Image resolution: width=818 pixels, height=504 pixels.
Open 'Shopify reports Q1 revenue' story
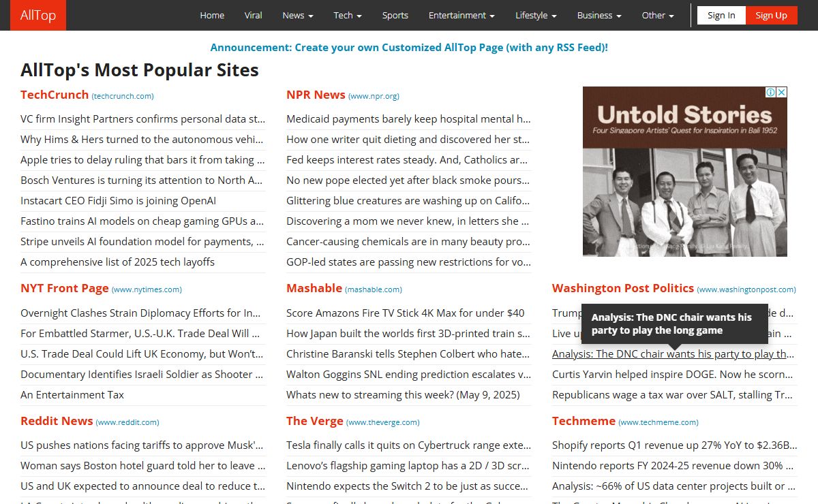coord(675,445)
